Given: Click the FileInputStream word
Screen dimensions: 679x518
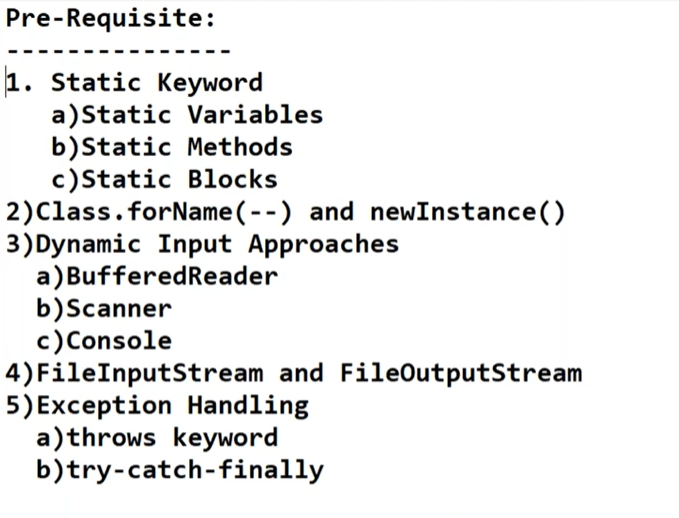Looking at the screenshot, I should [x=150, y=373].
